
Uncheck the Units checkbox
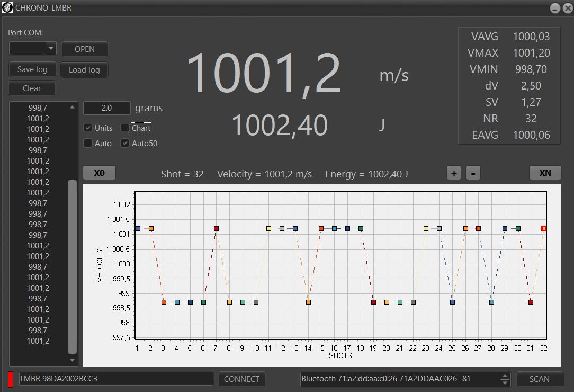click(88, 128)
